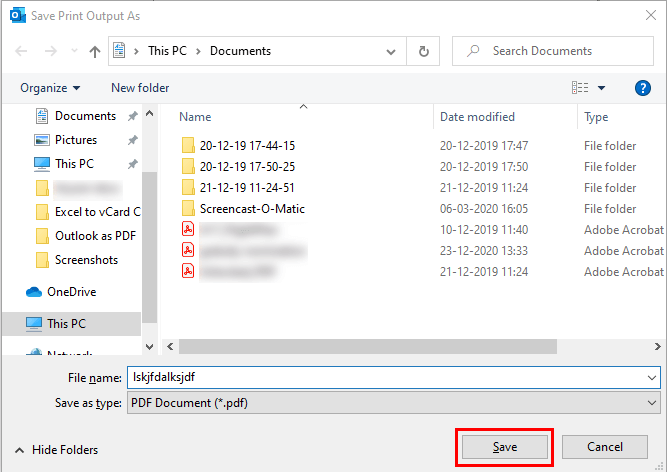Image resolution: width=667 pixels, height=472 pixels.
Task: Click folder icon of 21-12-19 11-24-51
Action: (x=188, y=187)
